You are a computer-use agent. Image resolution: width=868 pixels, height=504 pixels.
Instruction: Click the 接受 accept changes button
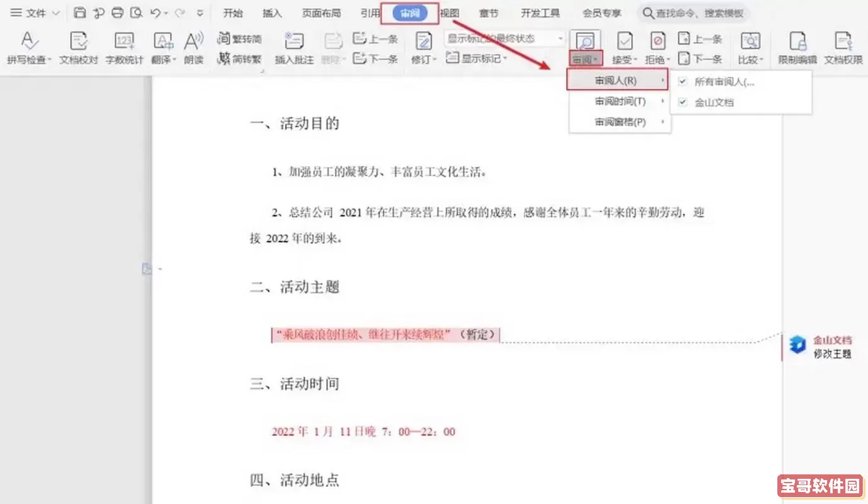point(624,43)
